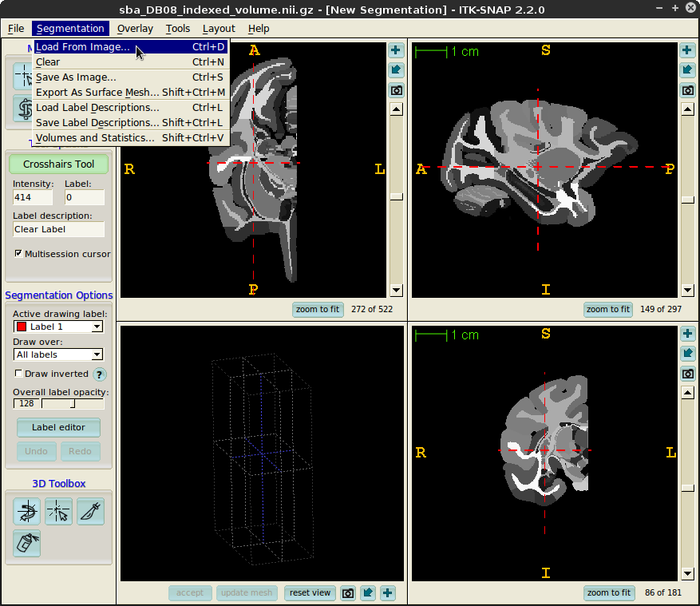This screenshot has height=606, width=700.
Task: Select the 3D crosshairs tool icon
Action: point(58,511)
